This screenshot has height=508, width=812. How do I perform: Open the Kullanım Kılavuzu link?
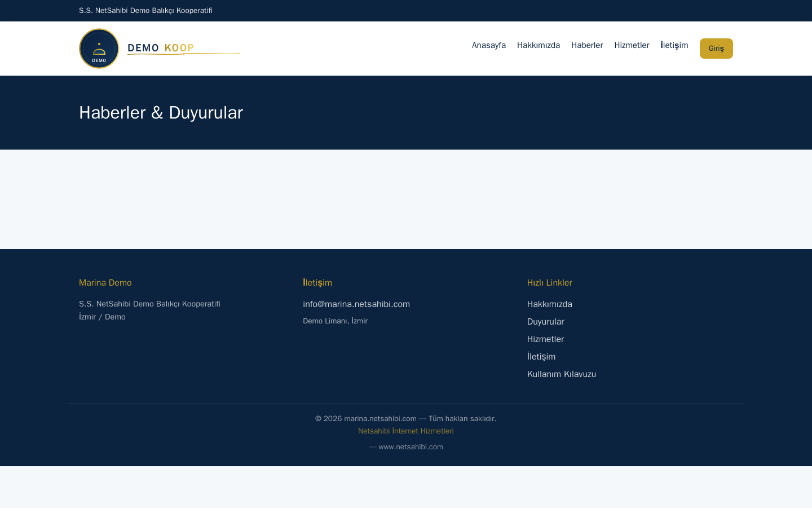pos(562,374)
